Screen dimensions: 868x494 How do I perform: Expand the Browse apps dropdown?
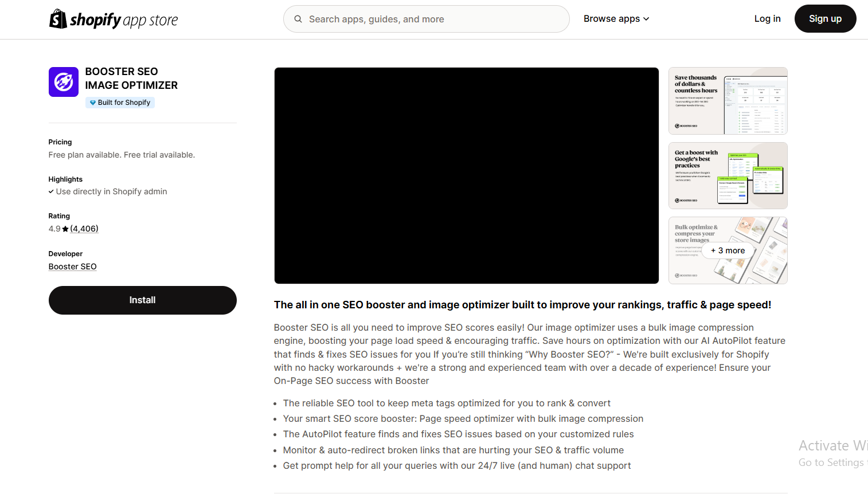616,19
